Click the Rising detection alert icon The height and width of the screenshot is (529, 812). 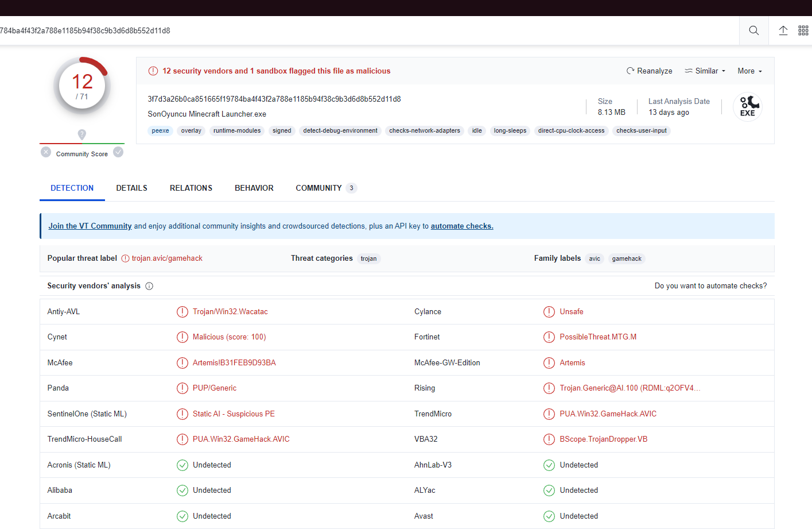pos(549,388)
